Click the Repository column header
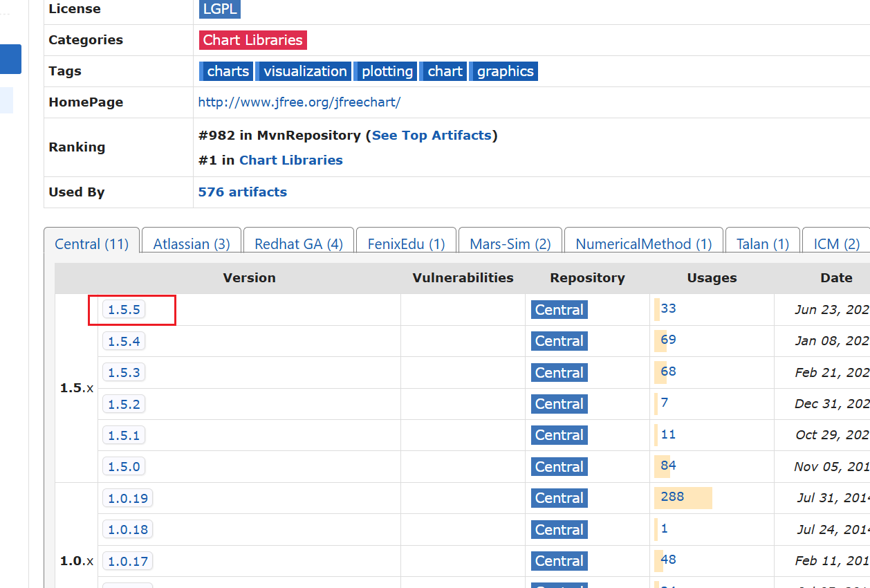The width and height of the screenshot is (870, 588). (x=587, y=278)
